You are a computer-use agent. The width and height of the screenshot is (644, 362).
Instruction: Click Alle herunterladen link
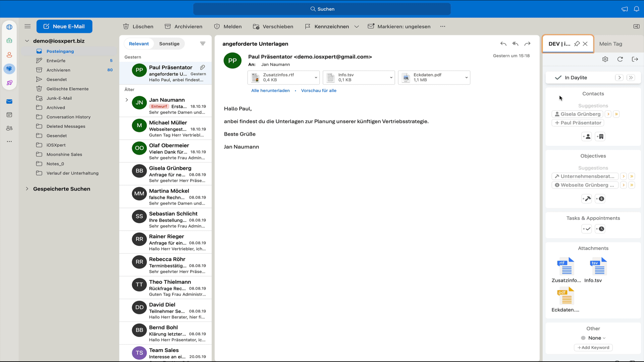(270, 90)
